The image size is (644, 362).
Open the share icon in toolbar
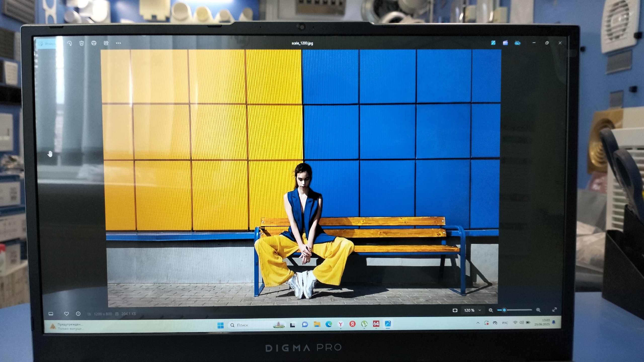(106, 43)
